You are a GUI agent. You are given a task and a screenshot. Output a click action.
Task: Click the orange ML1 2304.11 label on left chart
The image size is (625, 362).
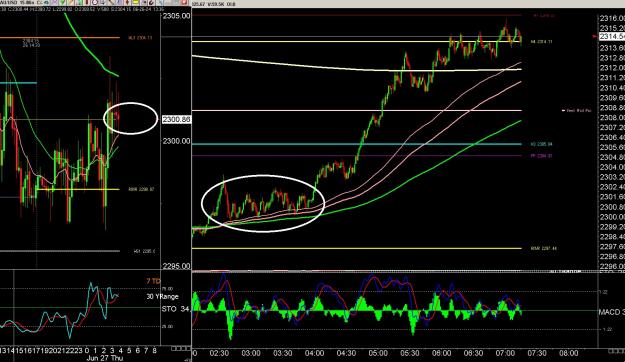pyautogui.click(x=140, y=38)
